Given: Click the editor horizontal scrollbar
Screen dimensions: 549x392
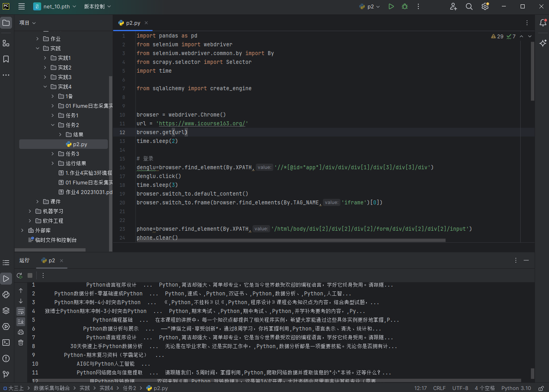Looking at the screenshot, I should pos(291,240).
